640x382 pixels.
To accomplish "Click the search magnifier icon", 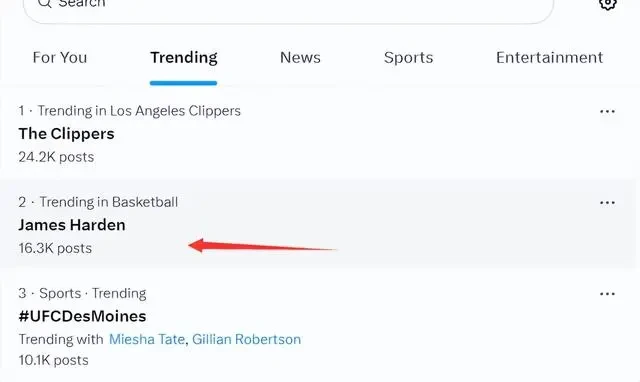I will (44, 3).
